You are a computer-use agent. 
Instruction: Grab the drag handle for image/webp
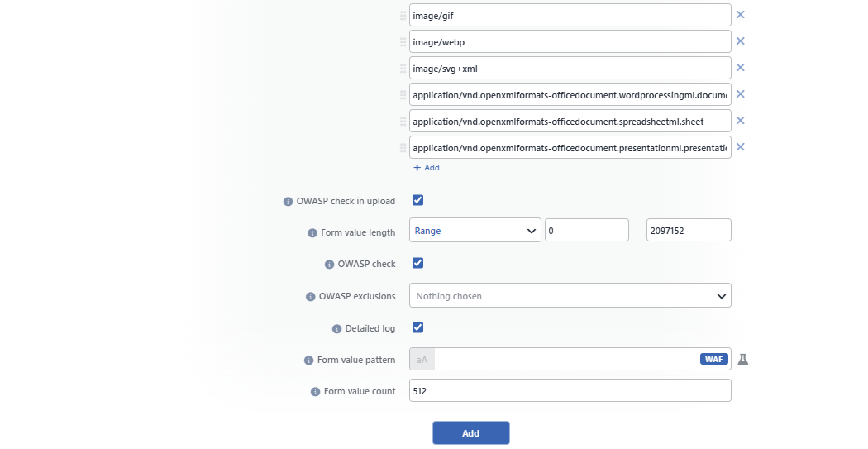point(403,42)
